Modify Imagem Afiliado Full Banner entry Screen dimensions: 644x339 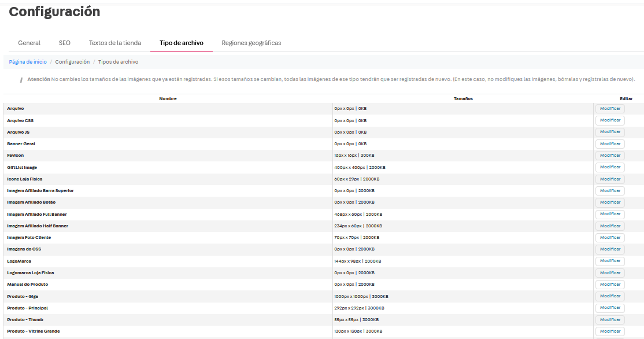pos(610,214)
